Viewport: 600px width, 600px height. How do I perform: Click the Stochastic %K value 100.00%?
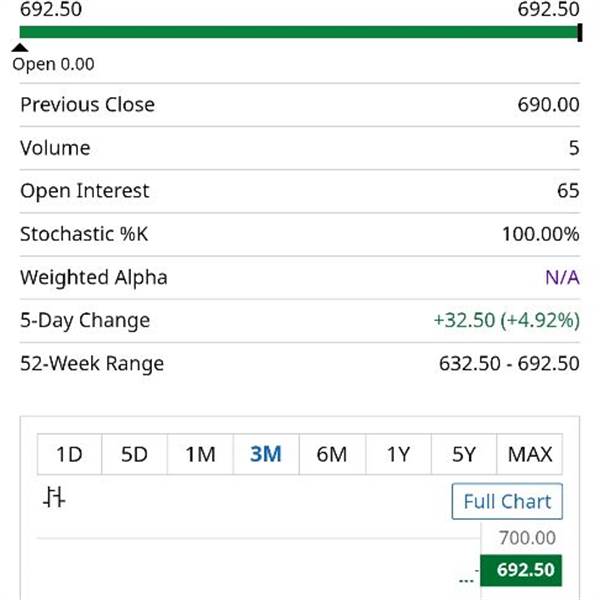click(x=541, y=234)
